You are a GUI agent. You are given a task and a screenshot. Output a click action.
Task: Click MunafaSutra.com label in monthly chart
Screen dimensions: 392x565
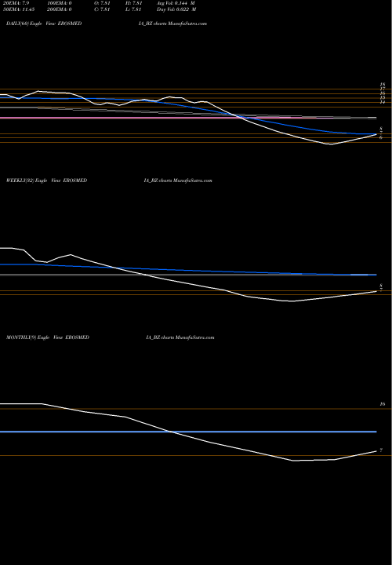(x=194, y=337)
